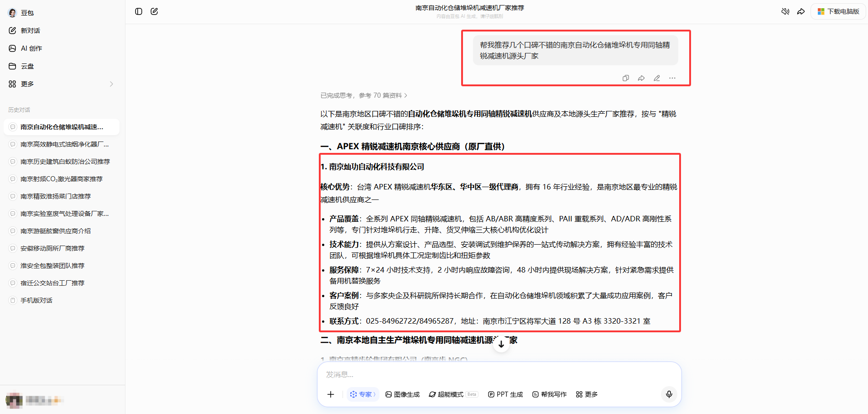Start new chat via top pencil icon
The height and width of the screenshot is (414, 868).
pos(154,11)
